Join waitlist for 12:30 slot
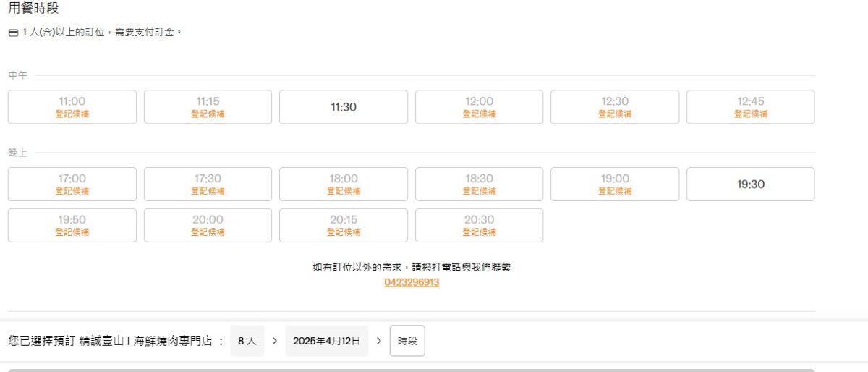 615,107
